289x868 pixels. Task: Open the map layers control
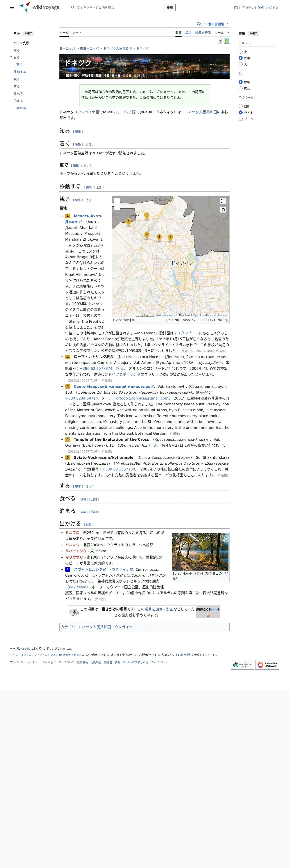(223, 210)
